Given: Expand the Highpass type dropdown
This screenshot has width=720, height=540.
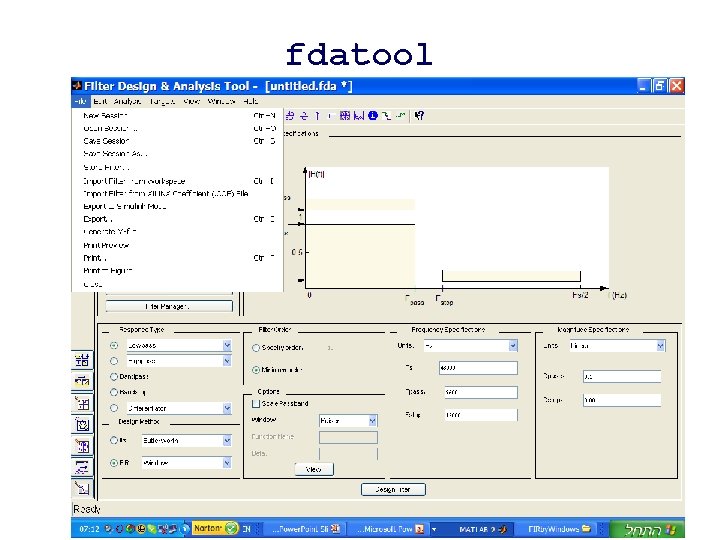Looking at the screenshot, I should point(227,361).
